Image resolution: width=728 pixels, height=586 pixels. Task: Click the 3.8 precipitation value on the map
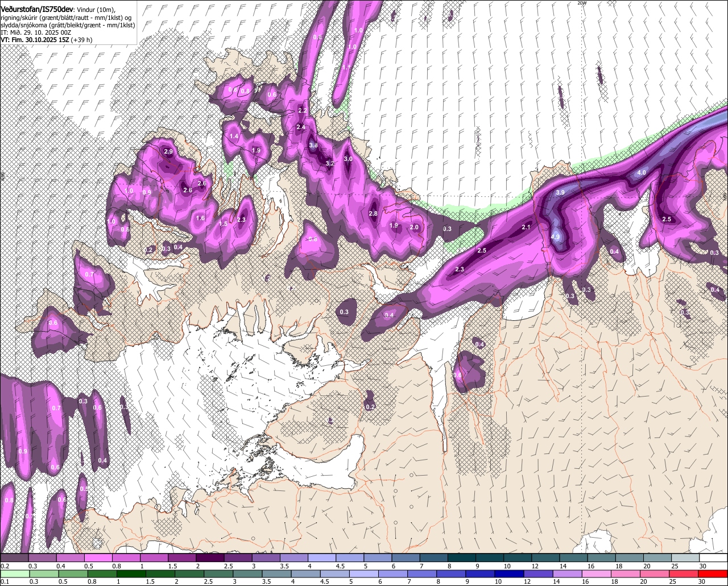[x=313, y=146]
